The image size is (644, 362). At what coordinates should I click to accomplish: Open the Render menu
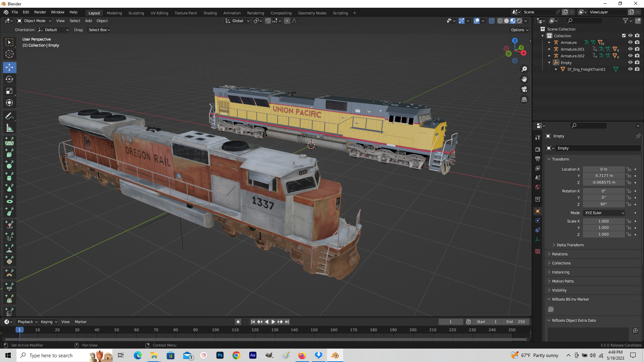tap(40, 12)
